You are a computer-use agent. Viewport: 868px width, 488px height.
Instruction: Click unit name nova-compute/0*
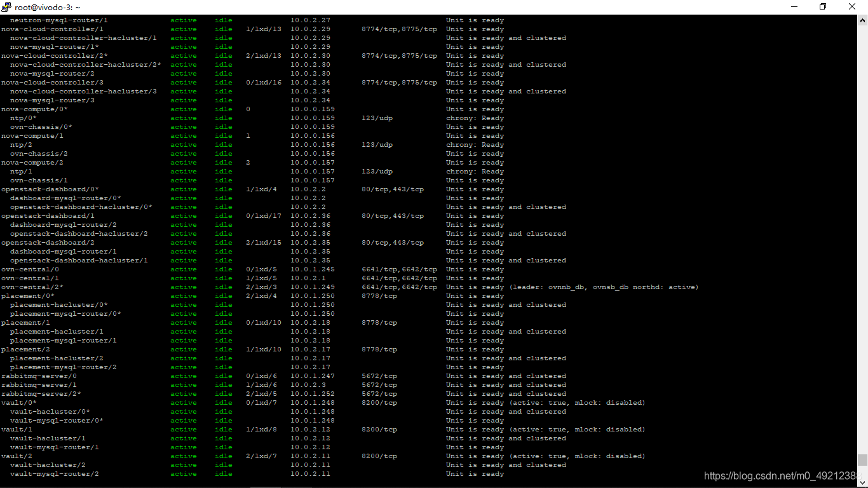click(x=35, y=109)
